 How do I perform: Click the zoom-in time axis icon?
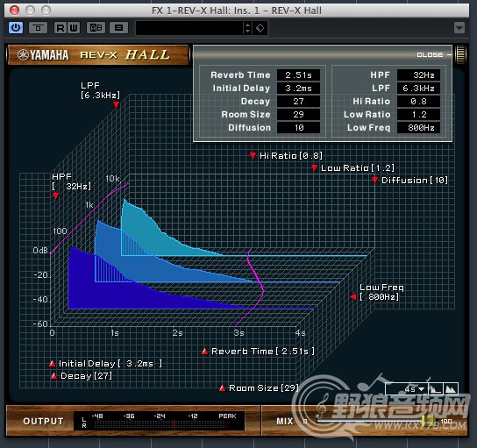click(451, 389)
